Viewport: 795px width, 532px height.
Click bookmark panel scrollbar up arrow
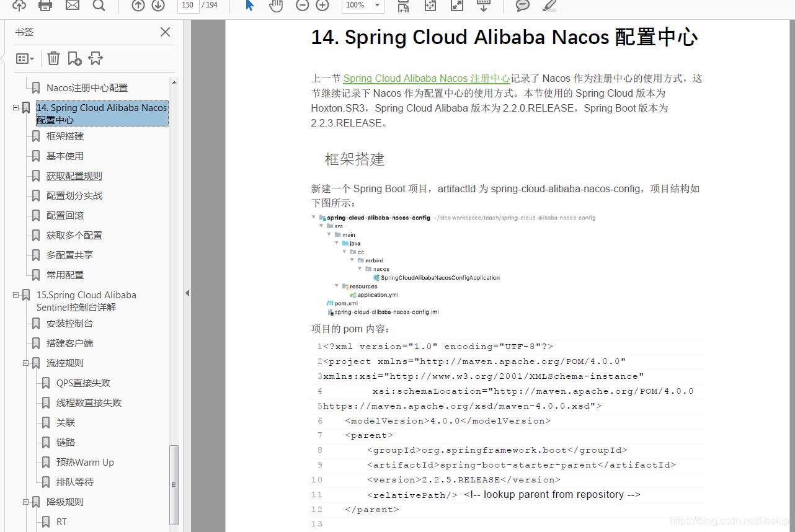(x=174, y=82)
